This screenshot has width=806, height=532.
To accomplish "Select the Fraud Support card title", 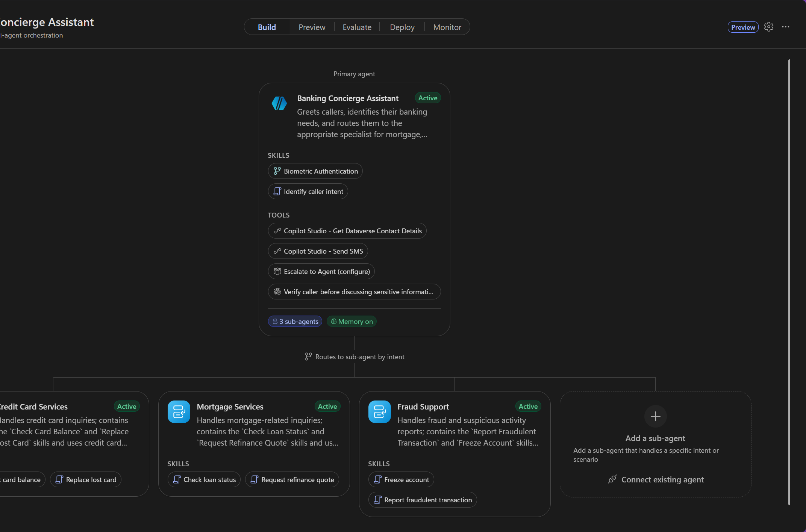I will [x=423, y=407].
